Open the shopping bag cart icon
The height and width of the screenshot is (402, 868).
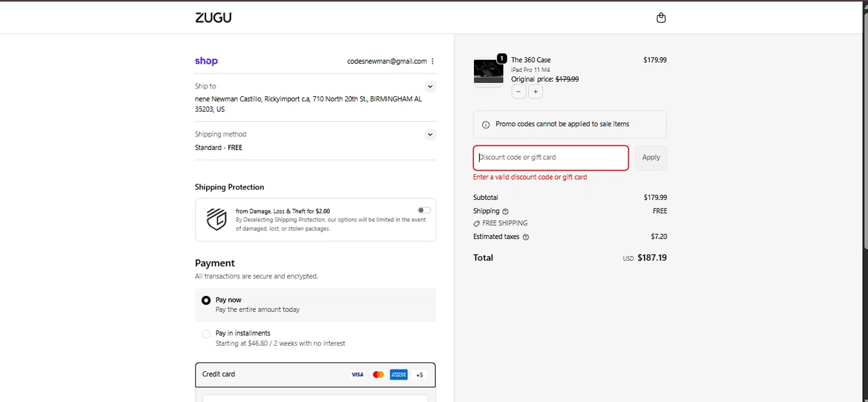click(x=661, y=17)
